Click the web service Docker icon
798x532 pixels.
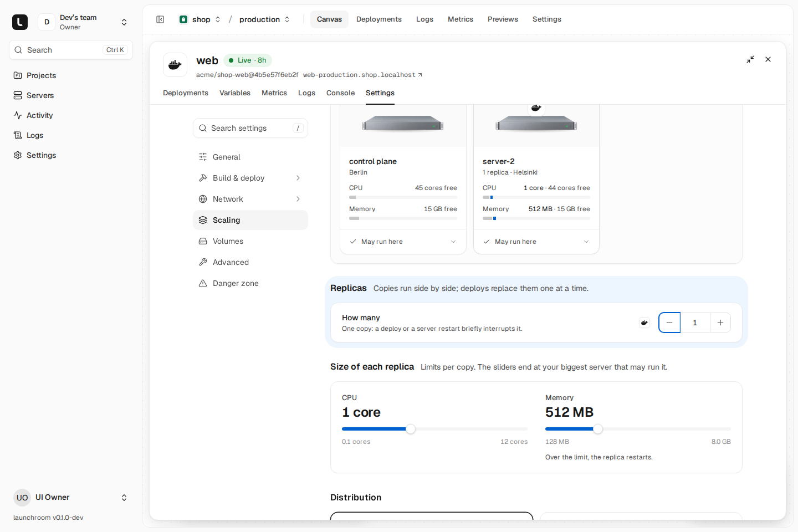(175, 65)
